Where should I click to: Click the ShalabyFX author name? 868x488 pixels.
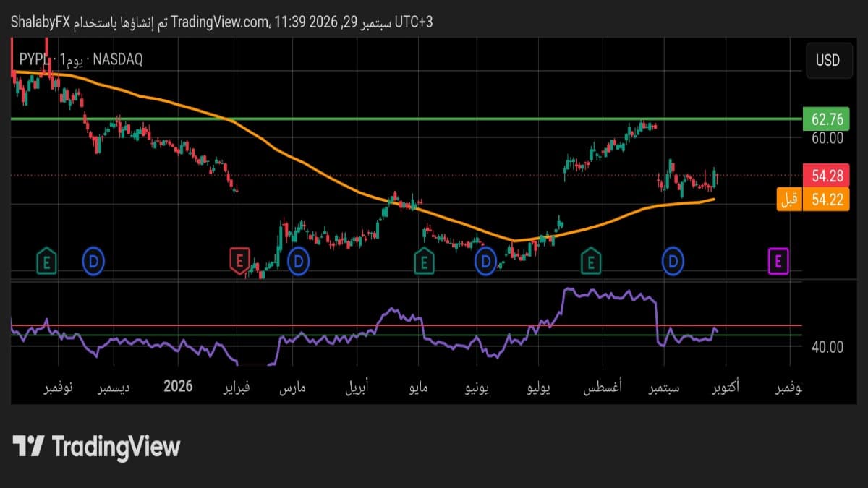coord(40,22)
